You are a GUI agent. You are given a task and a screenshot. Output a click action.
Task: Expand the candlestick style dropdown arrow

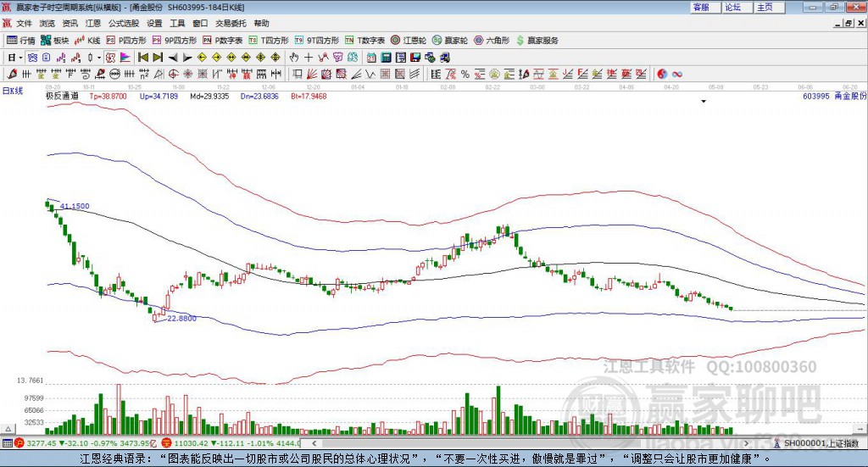pyautogui.click(x=99, y=58)
